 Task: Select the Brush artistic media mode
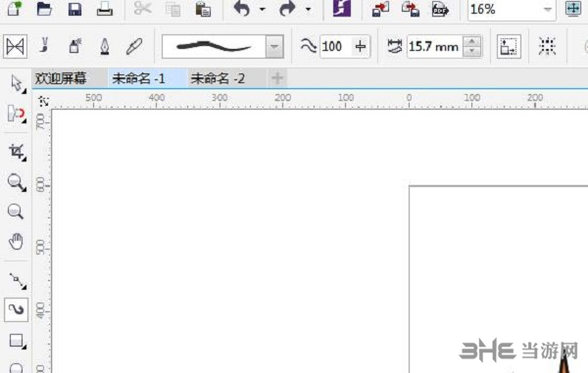pos(45,46)
